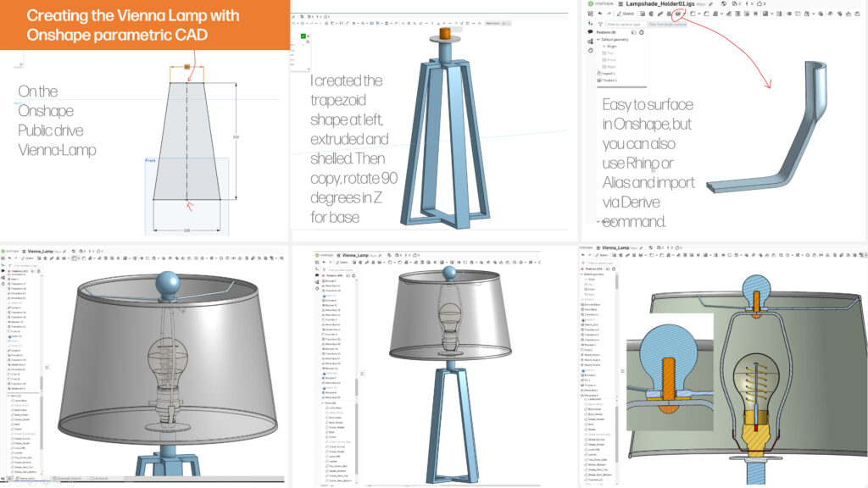Viewport: 868px width, 488px height.
Task: Click the funnel filter icon in Lampshade_Holder01 panel
Action: pyautogui.click(x=598, y=24)
